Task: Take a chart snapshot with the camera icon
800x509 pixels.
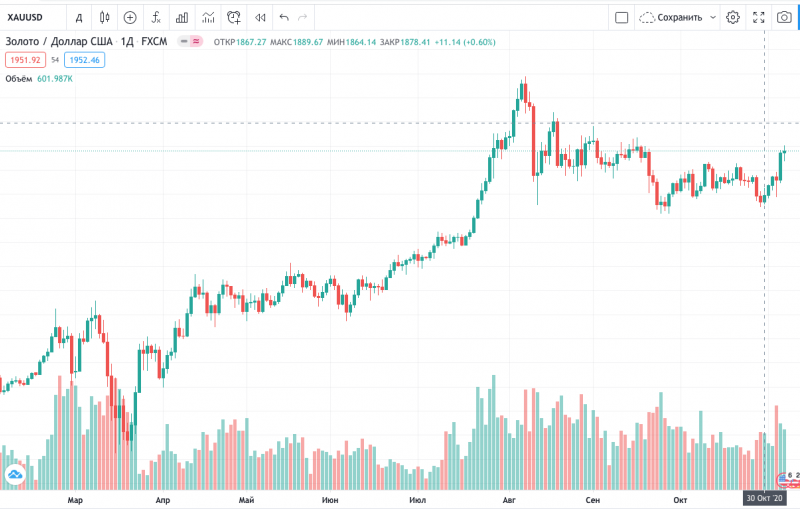Action: point(784,17)
